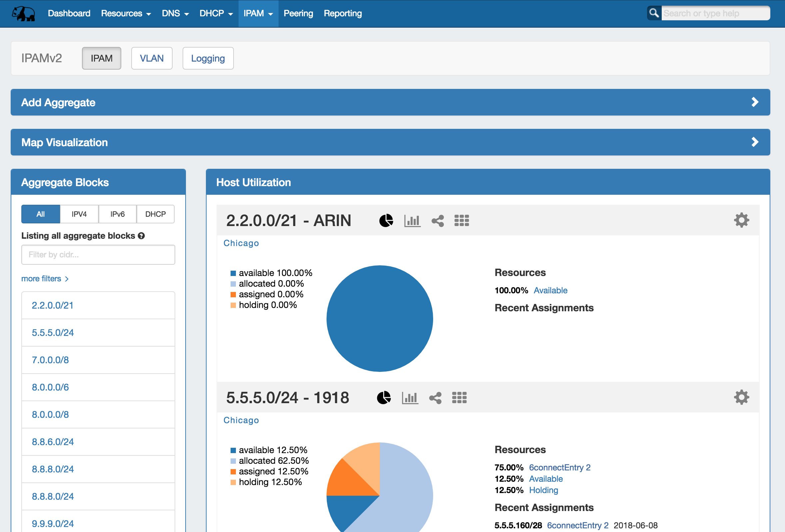Select the IPV4 filter toggle
Screen dimensions: 785x532
tap(79, 214)
